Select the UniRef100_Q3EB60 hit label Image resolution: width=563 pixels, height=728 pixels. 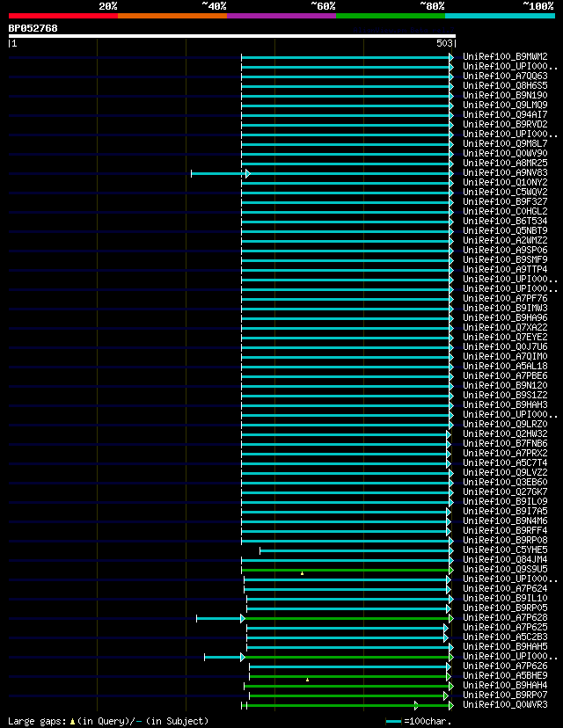point(505,483)
